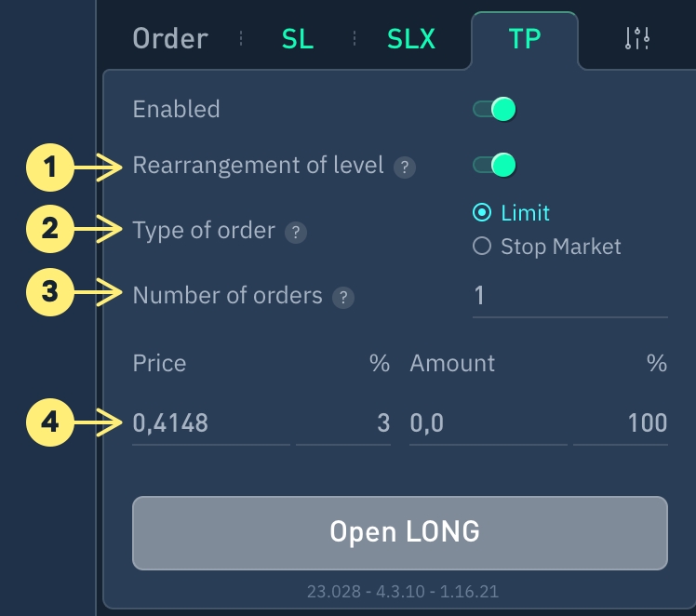Click the Open LONG button
The image size is (696, 616).
[x=400, y=532]
